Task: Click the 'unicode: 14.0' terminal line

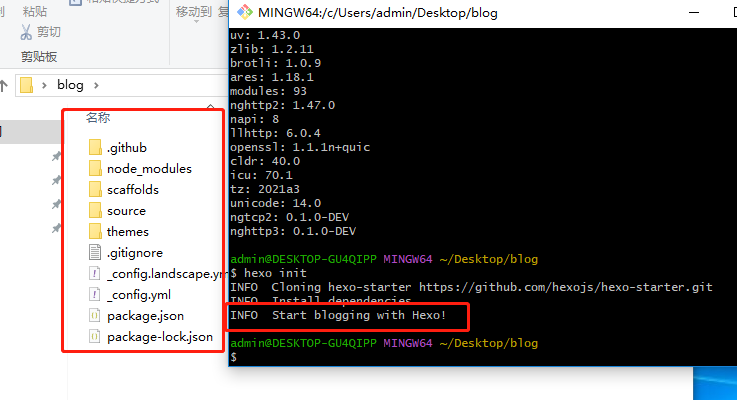Action: click(x=275, y=203)
